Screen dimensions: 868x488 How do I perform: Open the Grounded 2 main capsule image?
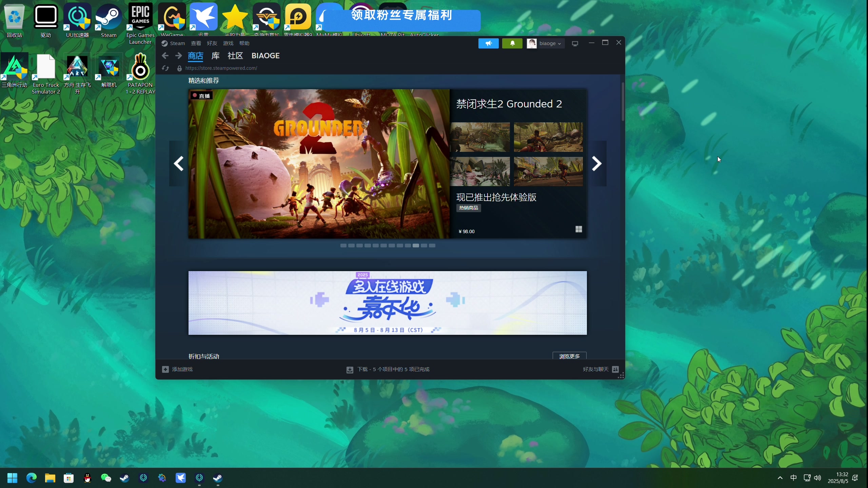point(319,164)
